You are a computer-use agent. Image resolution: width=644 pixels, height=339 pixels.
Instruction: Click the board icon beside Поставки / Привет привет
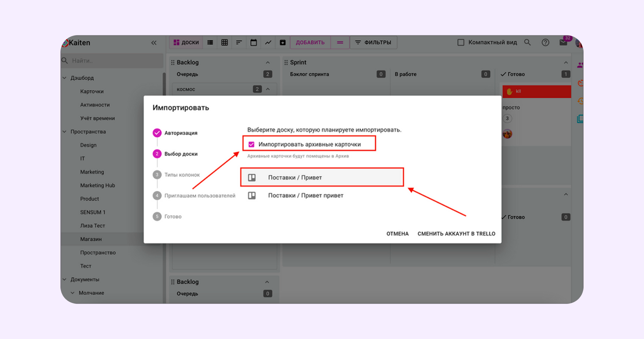(x=252, y=195)
